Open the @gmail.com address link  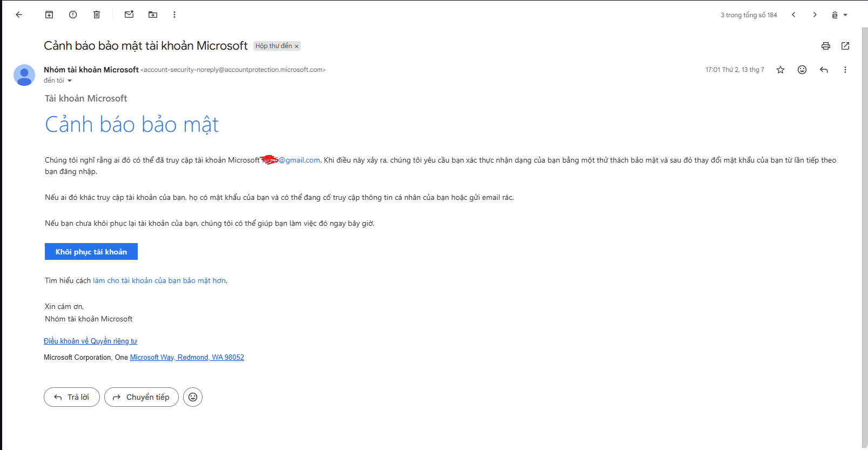[x=291, y=160]
